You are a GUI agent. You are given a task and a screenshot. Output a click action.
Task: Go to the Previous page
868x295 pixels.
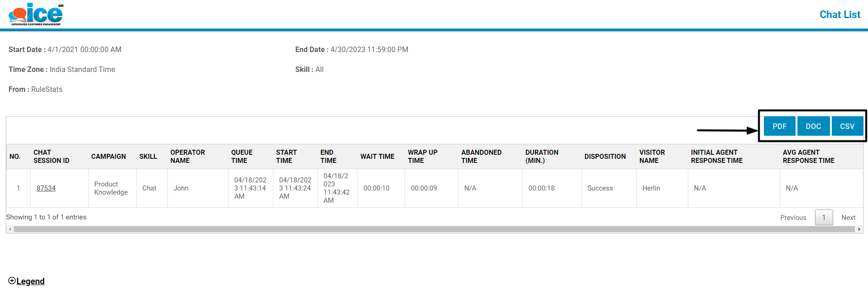click(x=793, y=218)
